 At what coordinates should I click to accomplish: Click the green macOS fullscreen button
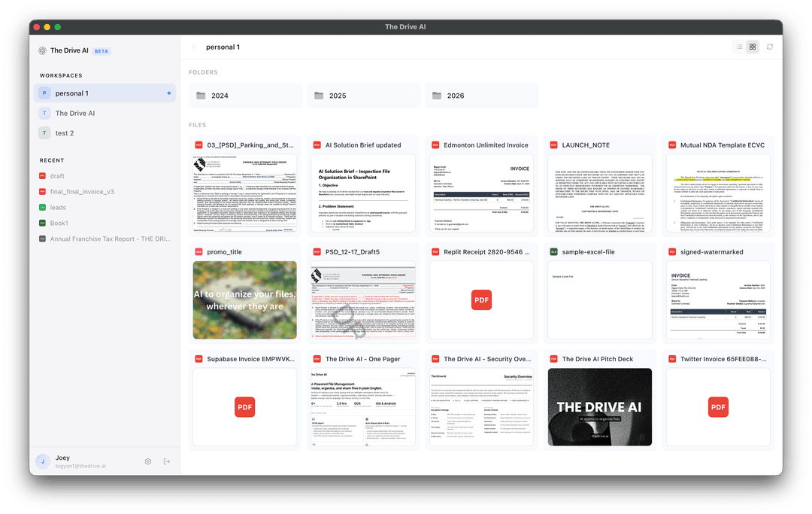tap(57, 27)
